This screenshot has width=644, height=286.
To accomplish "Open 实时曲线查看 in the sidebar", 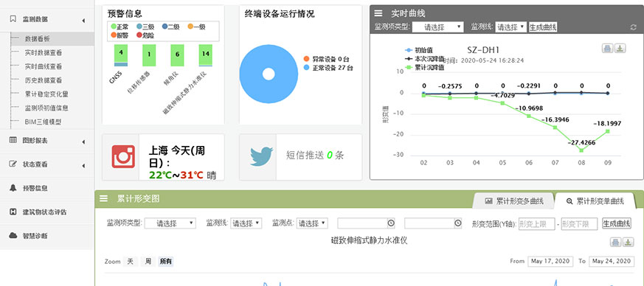I will click(x=44, y=66).
